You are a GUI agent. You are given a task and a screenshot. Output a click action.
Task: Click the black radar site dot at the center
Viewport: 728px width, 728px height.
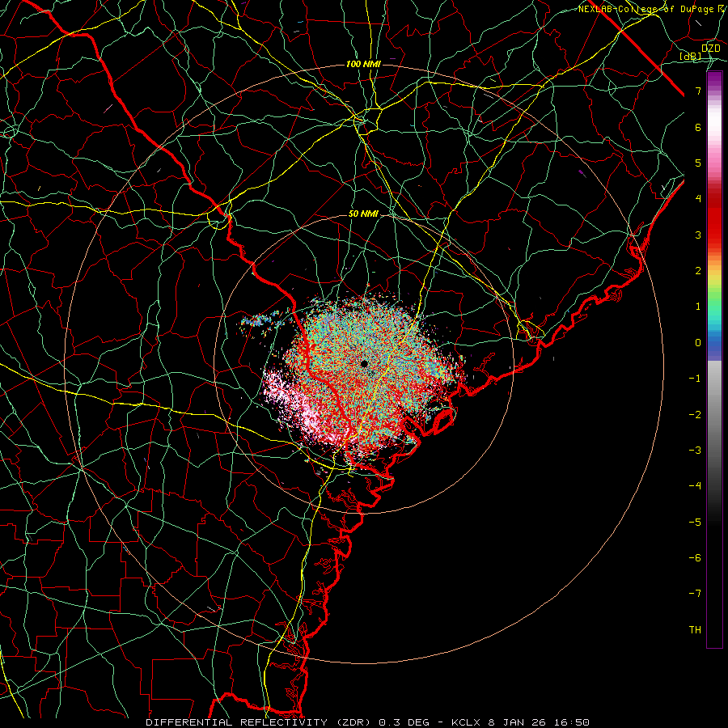coord(364,363)
